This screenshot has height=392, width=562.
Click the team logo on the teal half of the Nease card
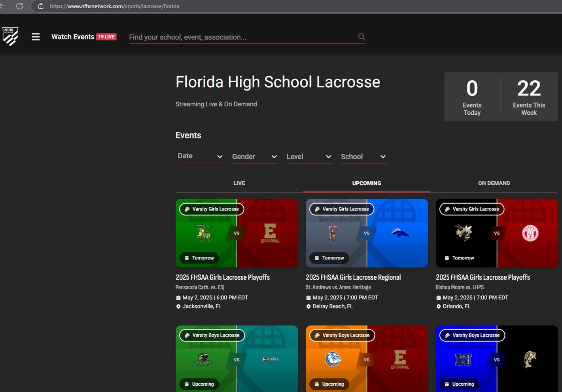271,359
